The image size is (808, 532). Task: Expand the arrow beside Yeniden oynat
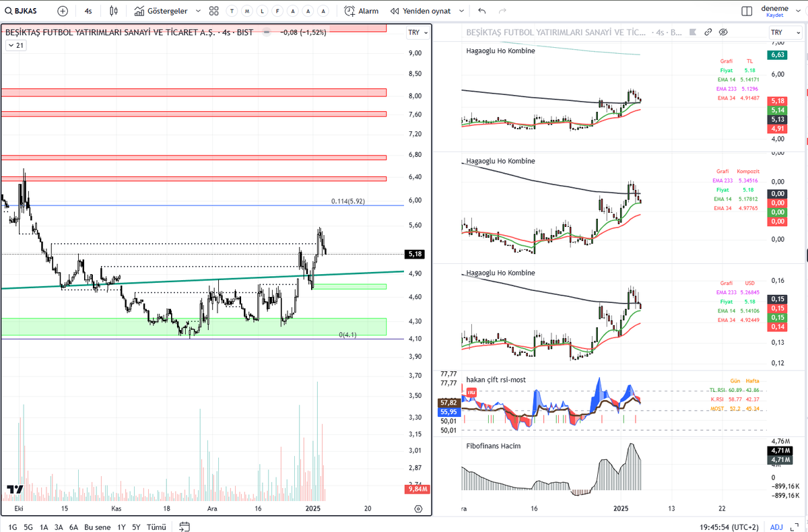point(461,11)
